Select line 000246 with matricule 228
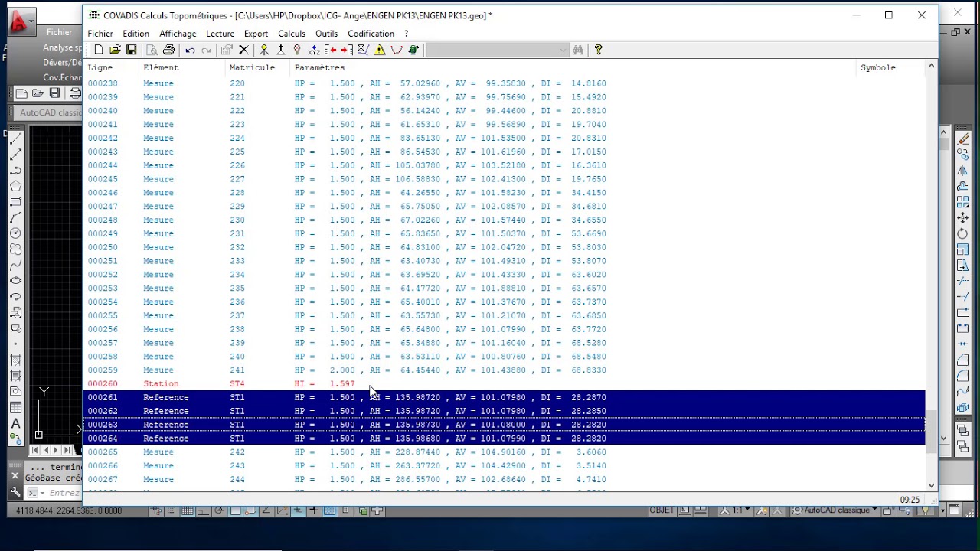The image size is (980, 551). 505,193
